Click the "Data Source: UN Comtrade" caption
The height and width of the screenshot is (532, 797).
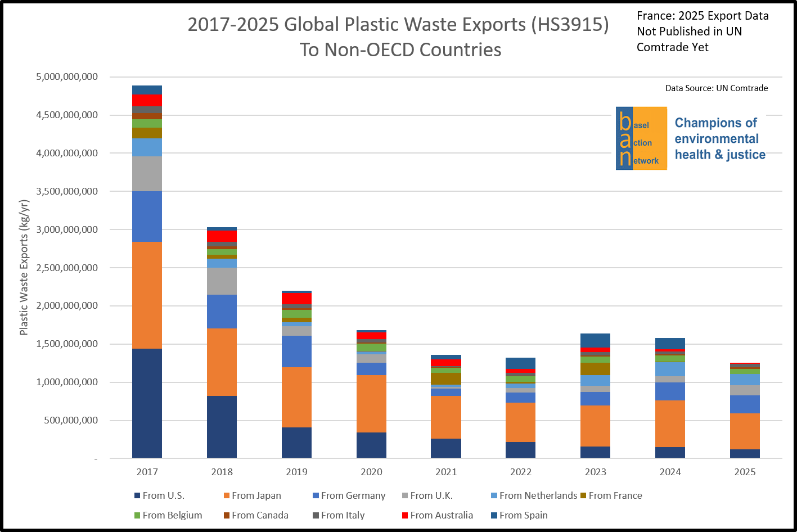(x=717, y=88)
